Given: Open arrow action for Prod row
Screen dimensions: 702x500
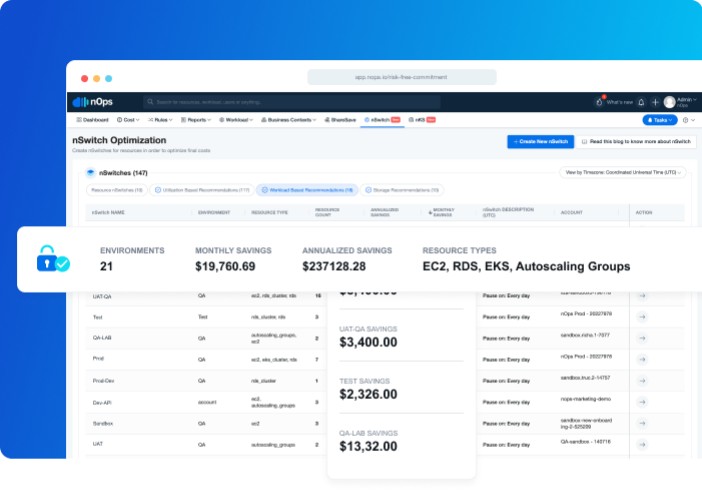Looking at the screenshot, I should point(642,359).
